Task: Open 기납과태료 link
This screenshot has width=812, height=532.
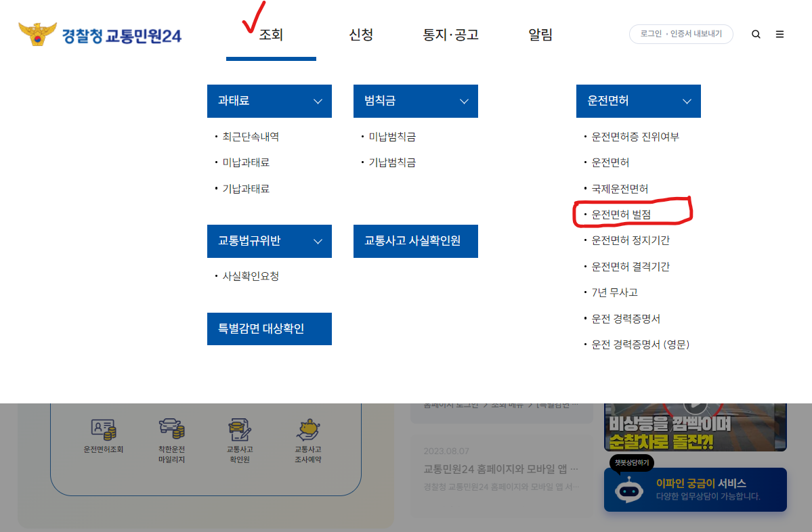Action: (246, 189)
